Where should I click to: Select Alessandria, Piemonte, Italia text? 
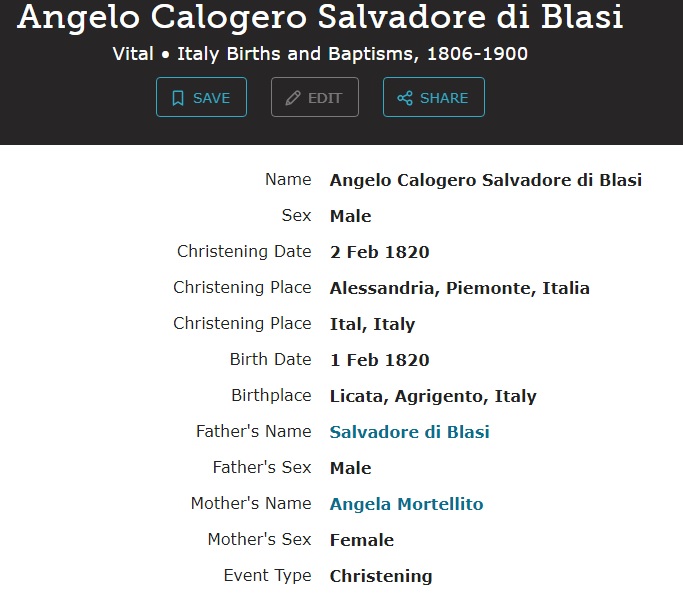459,288
